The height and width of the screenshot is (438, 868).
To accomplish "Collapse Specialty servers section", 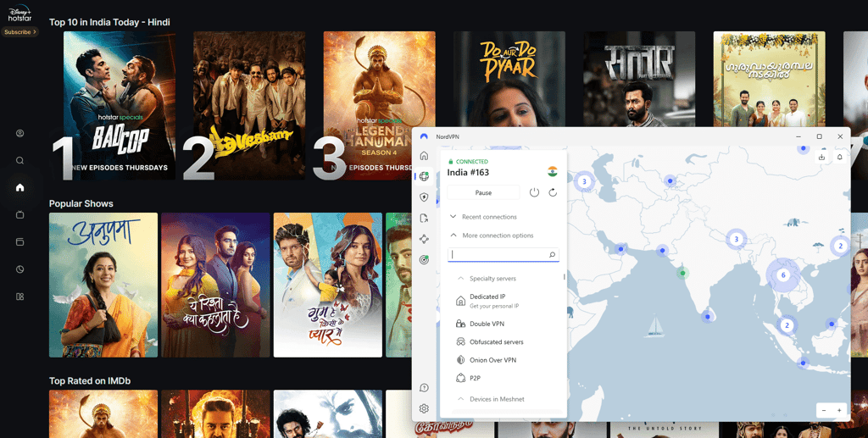I will pos(487,279).
